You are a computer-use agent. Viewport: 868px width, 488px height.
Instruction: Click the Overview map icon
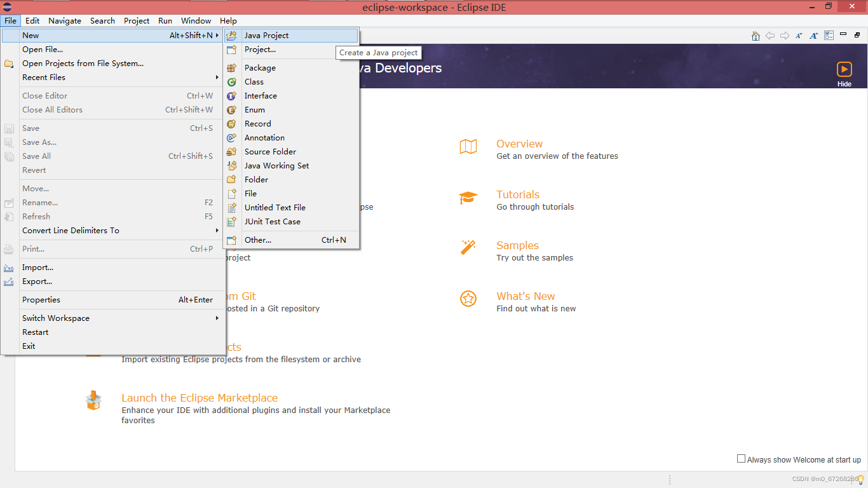(x=468, y=147)
